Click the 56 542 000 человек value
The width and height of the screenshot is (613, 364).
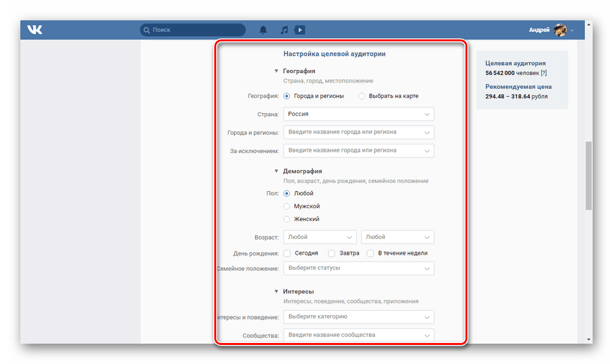click(512, 73)
